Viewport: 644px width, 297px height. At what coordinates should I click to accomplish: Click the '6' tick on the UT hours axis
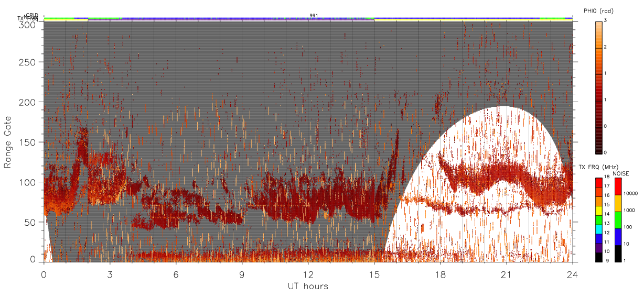point(176,274)
